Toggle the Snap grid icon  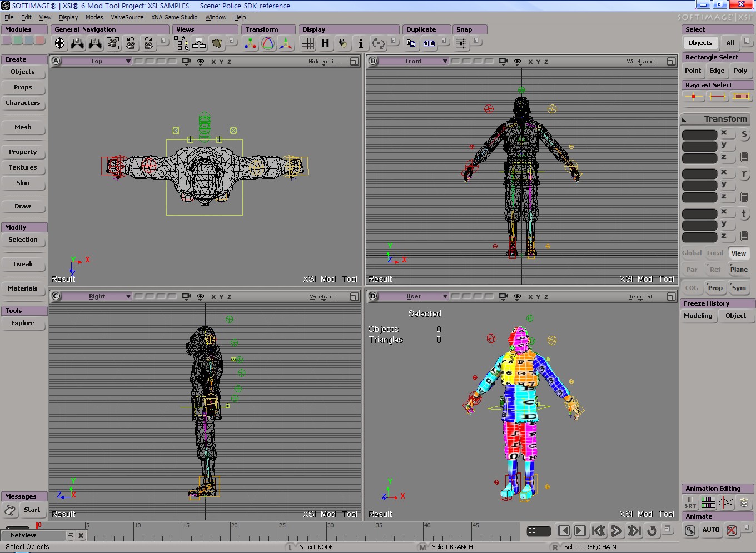[x=461, y=43]
